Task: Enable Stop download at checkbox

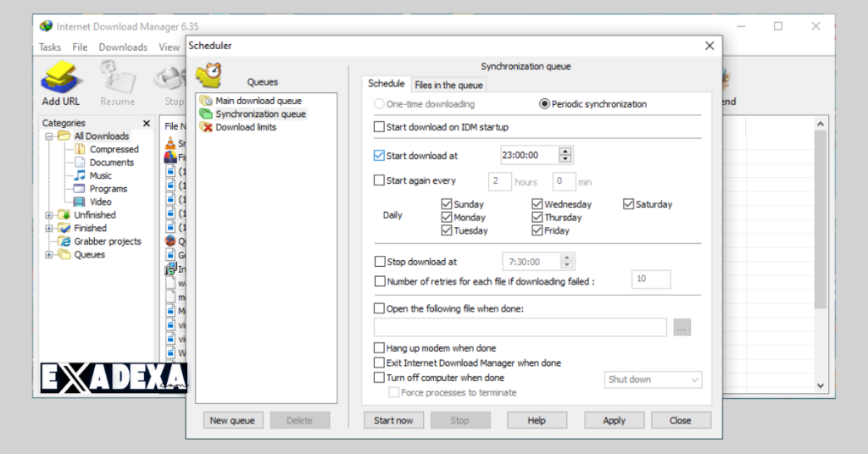Action: click(x=380, y=262)
